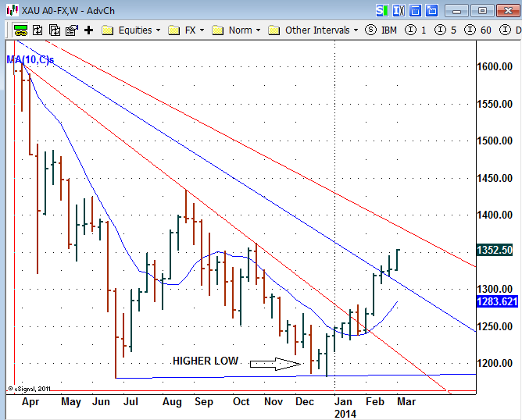Maximize the AdvCh chart window
Image resolution: width=522 pixels, height=420 pixels.
(x=482, y=11)
